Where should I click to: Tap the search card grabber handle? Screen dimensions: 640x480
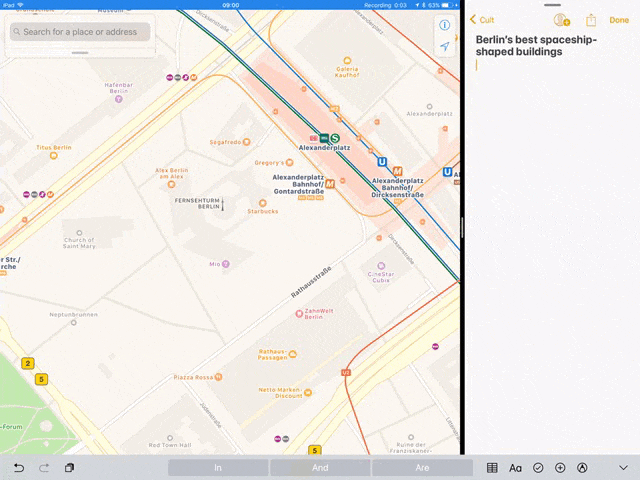point(80,53)
